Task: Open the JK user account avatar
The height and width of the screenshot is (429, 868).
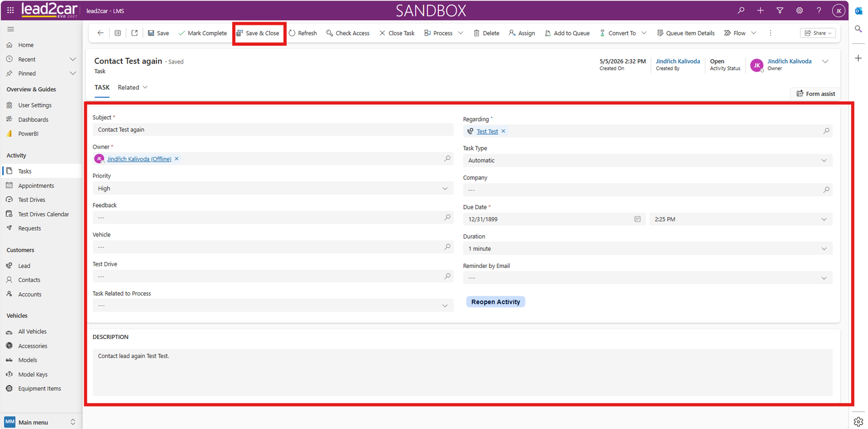Action: click(839, 10)
